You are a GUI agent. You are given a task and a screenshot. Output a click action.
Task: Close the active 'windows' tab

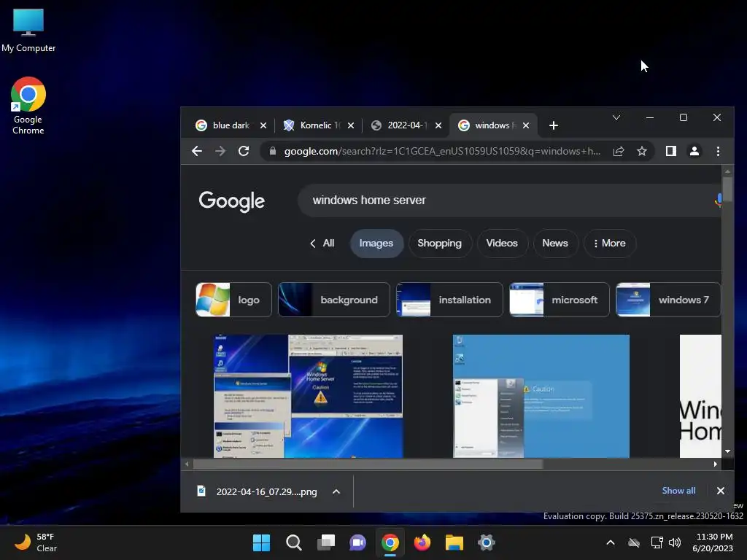click(526, 125)
